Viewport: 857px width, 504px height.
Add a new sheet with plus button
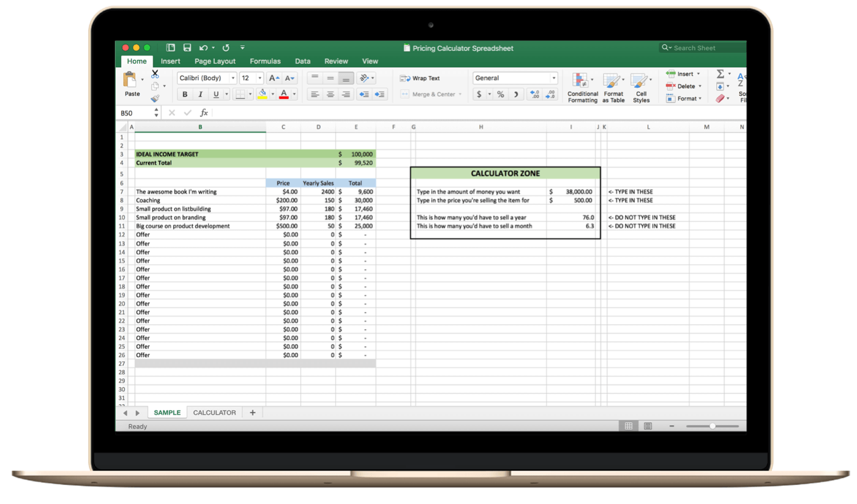(252, 413)
